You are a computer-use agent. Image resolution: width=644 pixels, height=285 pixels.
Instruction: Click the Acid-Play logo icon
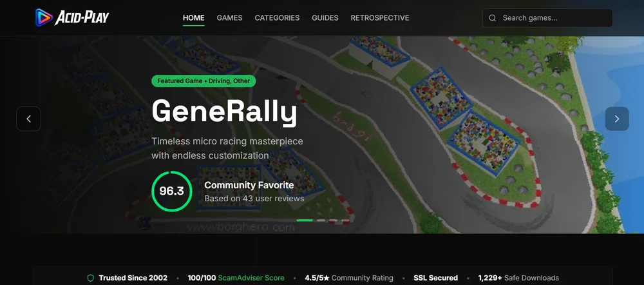44,17
